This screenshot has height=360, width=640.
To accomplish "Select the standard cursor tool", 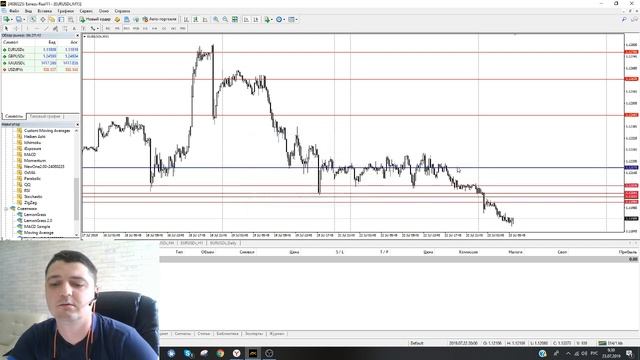I will pos(6,28).
